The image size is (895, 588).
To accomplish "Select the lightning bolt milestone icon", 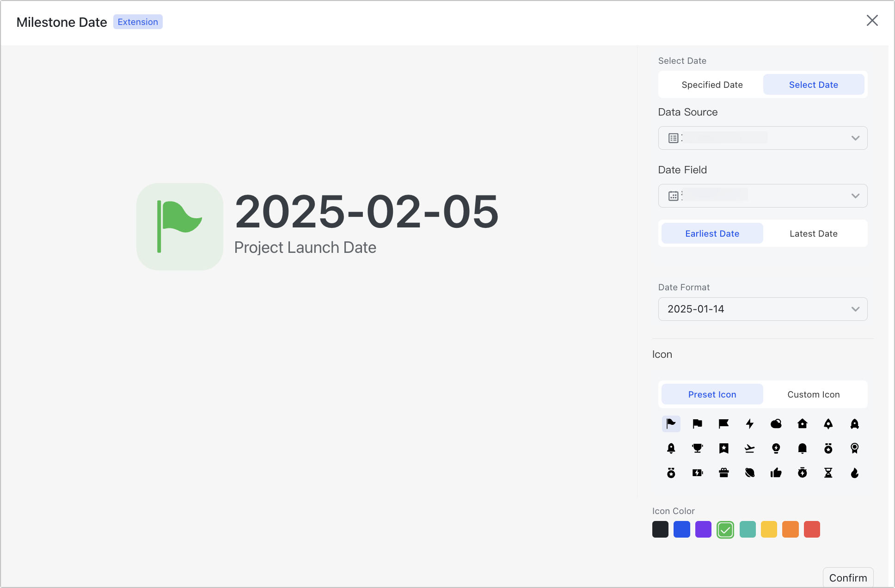I will click(x=750, y=424).
